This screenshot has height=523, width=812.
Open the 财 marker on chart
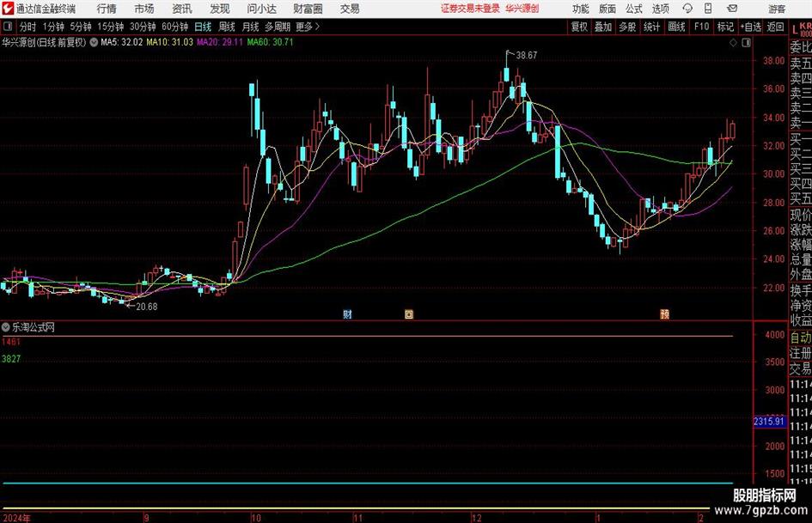[x=347, y=313]
